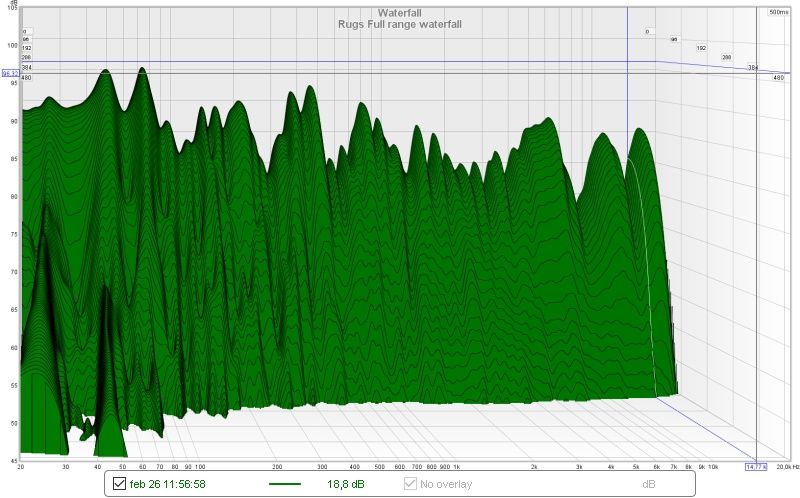Click the 2k frequency axis tick label

[x=534, y=466]
